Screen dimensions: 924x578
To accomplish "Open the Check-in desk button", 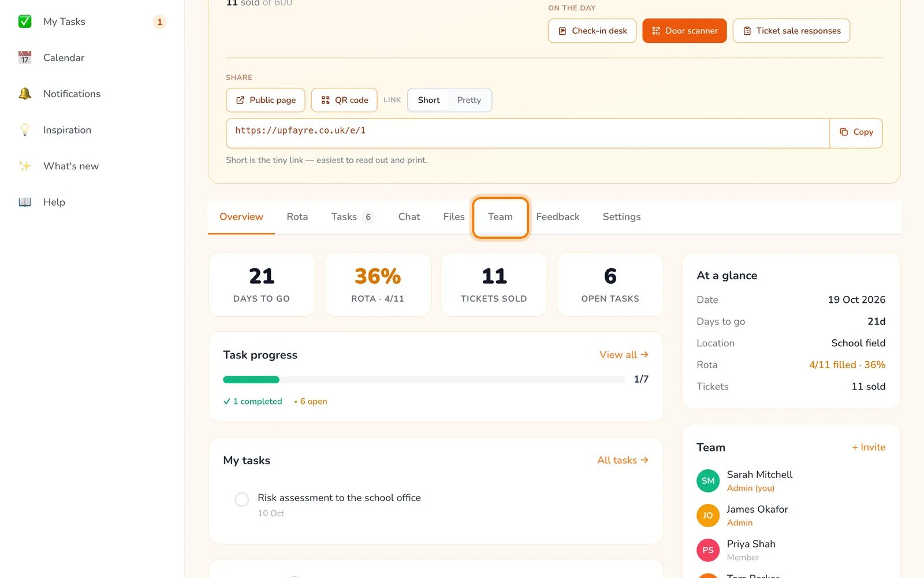I will 592,31.
